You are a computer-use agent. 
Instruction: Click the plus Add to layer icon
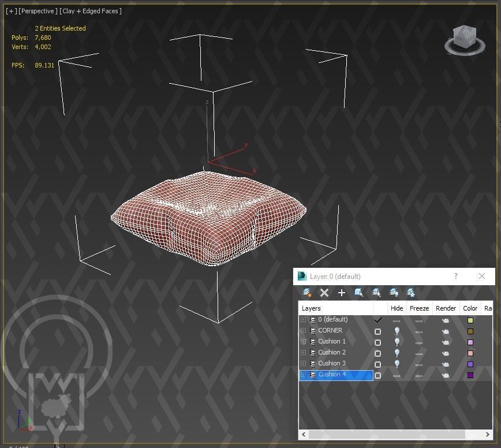pos(341,293)
